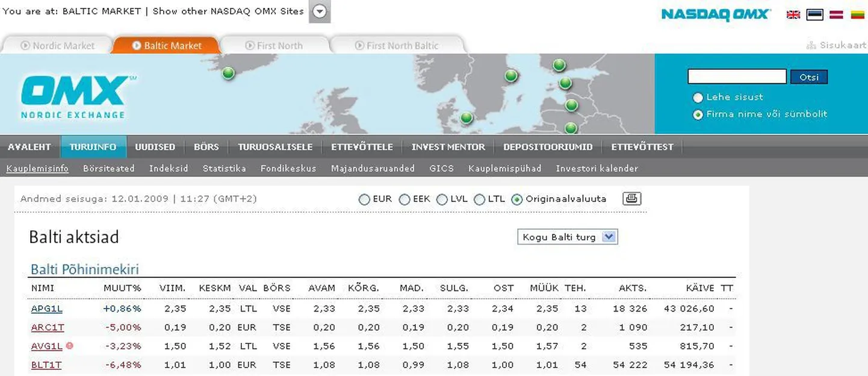Viewport: 868px width, 376px height.
Task: Open the AVG1L stock link
Action: (47, 346)
